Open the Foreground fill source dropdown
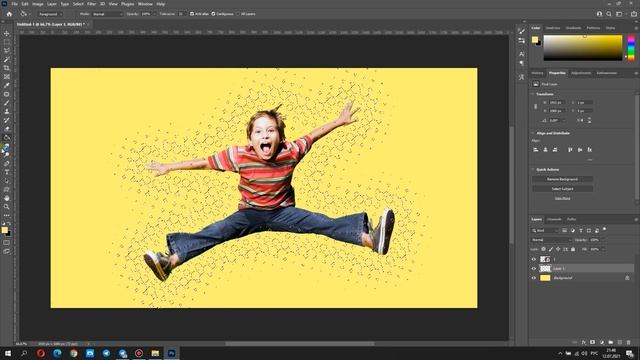640x360 pixels. [49, 14]
